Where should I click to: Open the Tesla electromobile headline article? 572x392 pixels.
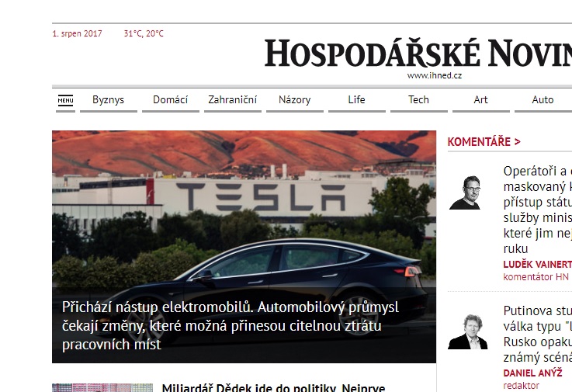tap(231, 325)
